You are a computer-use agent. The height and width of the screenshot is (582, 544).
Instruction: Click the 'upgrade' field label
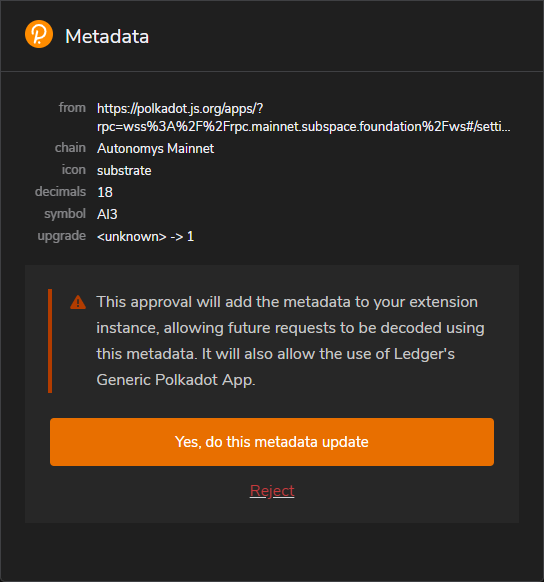62,236
